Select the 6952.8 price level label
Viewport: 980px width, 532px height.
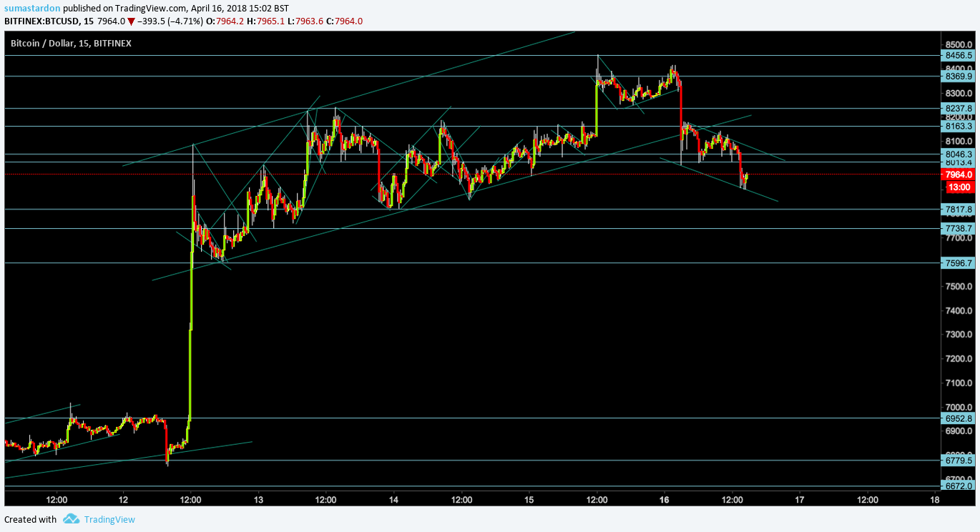[958, 418]
